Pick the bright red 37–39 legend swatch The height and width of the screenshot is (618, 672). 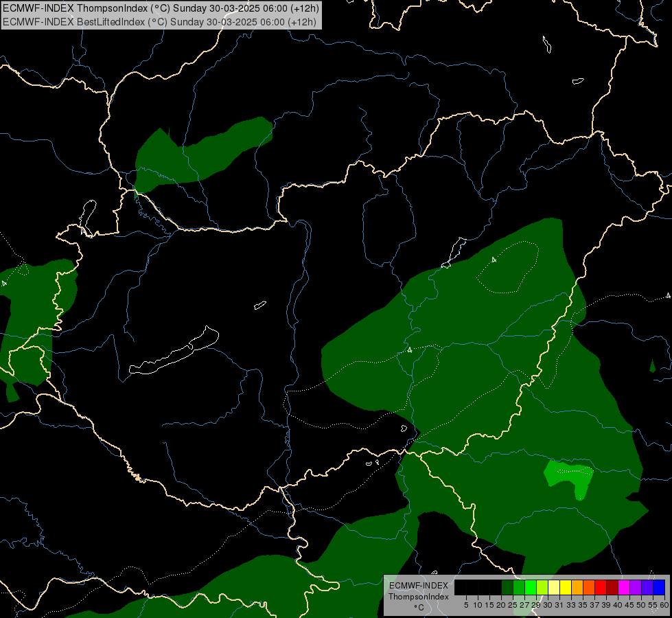point(601,587)
